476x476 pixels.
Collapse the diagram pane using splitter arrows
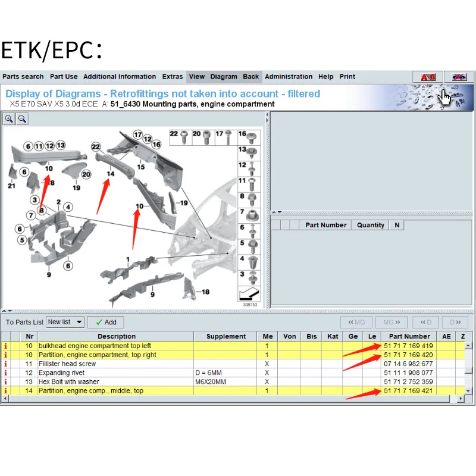(267, 117)
